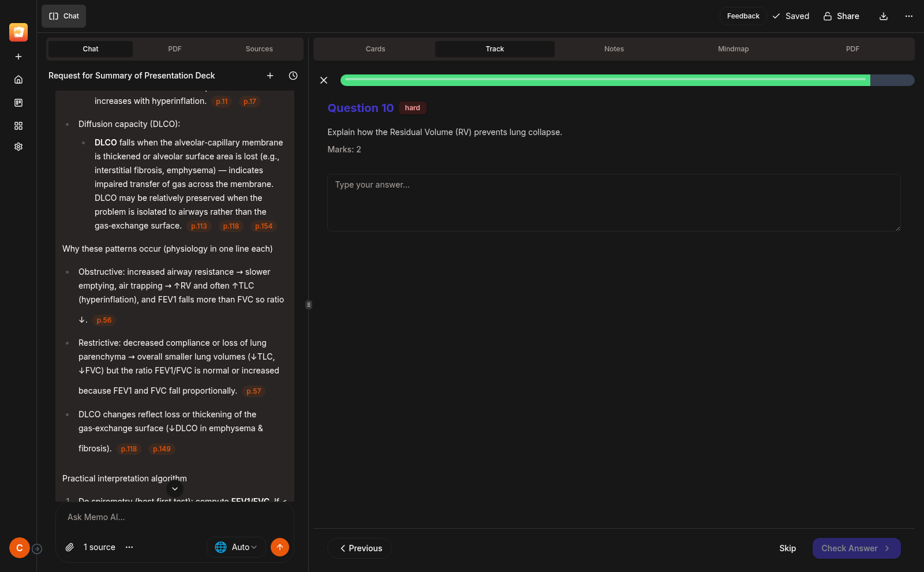Click the plus icon in left sidebar
The width and height of the screenshot is (924, 572).
[18, 57]
